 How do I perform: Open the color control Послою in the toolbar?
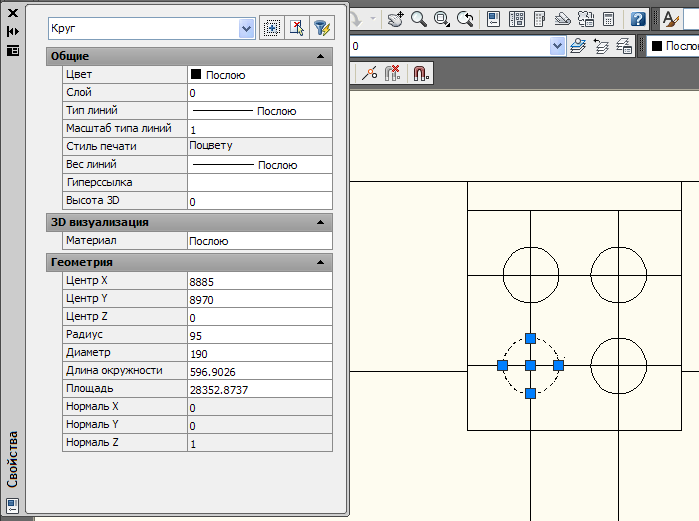pos(673,46)
